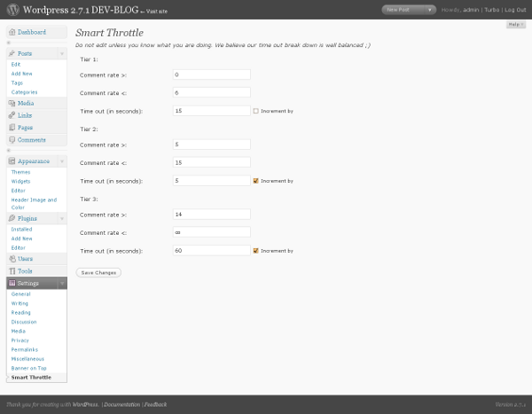The height and width of the screenshot is (414, 532).
Task: Open Tags under Posts
Action: pyautogui.click(x=17, y=82)
